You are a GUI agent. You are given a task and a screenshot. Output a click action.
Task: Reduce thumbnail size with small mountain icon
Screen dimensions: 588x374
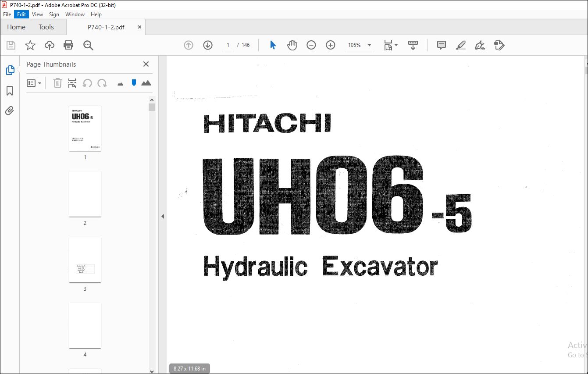point(120,84)
